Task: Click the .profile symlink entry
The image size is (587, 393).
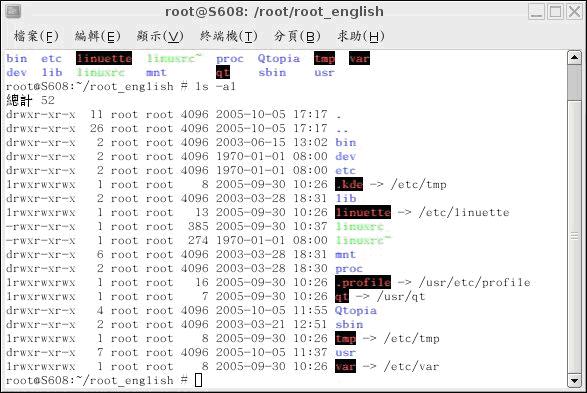Action: click(363, 282)
